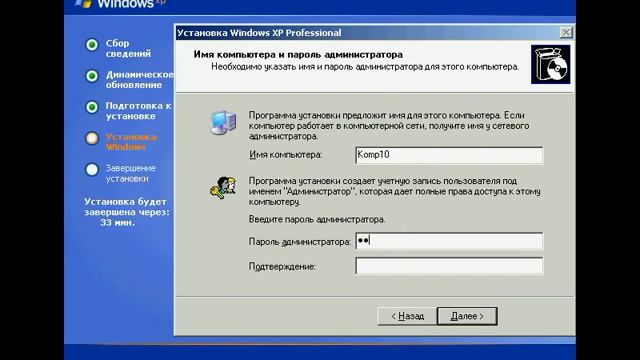Click the administrator keys user icon
The height and width of the screenshot is (360, 640).
click(x=223, y=188)
